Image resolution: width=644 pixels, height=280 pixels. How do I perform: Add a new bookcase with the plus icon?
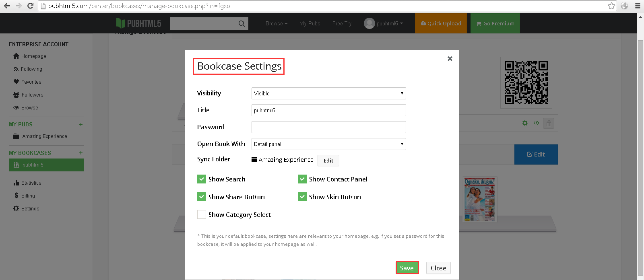(81, 153)
